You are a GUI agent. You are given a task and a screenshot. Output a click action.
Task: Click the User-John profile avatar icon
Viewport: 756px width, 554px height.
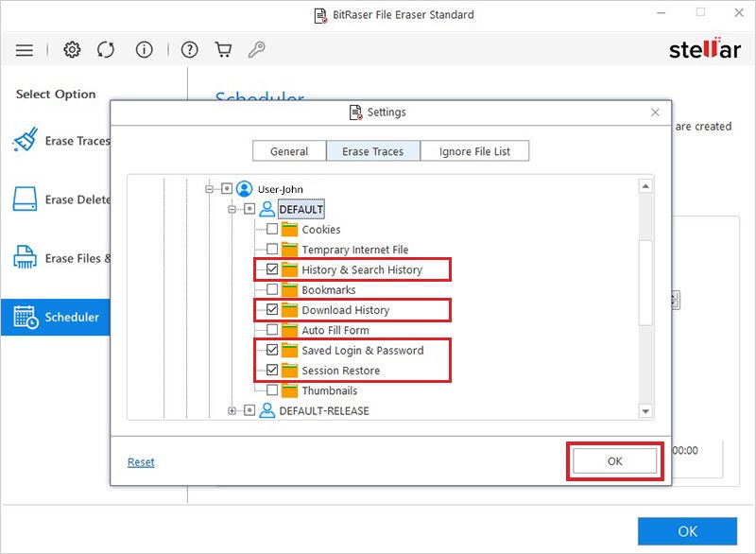(245, 188)
